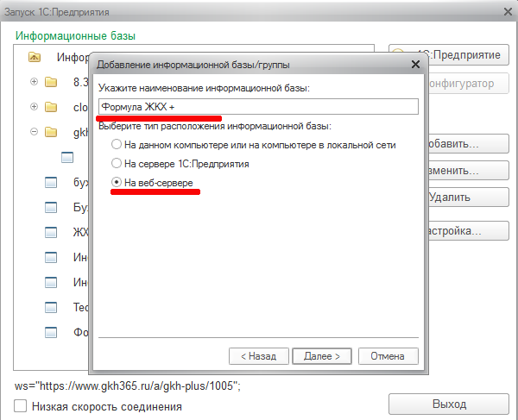Expand the 8.3 folder node
Viewport: 518px width, 420px height.
click(34, 81)
